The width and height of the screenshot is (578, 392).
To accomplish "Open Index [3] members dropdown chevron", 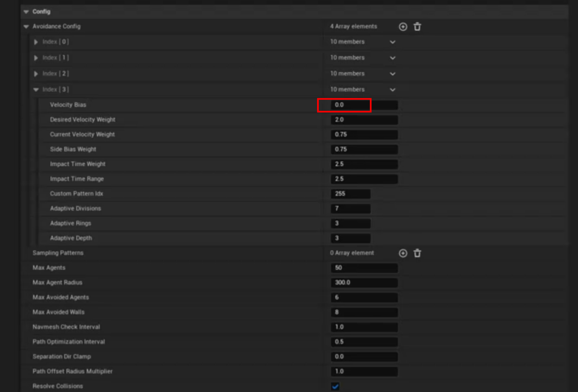I will (x=392, y=90).
